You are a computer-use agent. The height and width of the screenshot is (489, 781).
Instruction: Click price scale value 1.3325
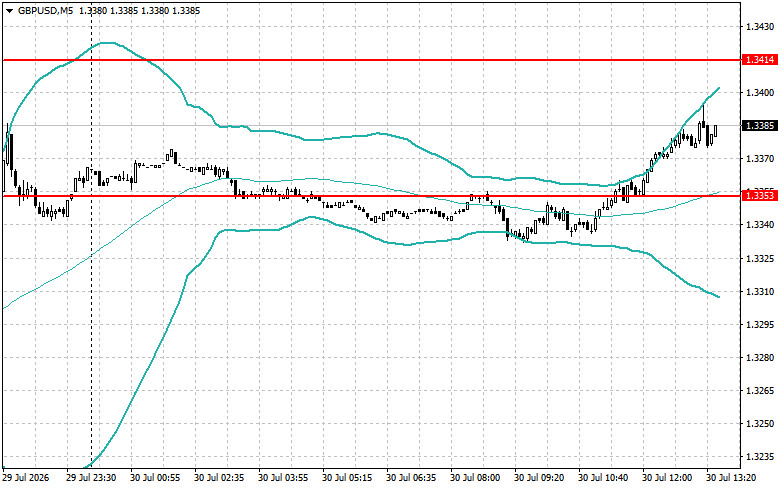pyautogui.click(x=760, y=258)
